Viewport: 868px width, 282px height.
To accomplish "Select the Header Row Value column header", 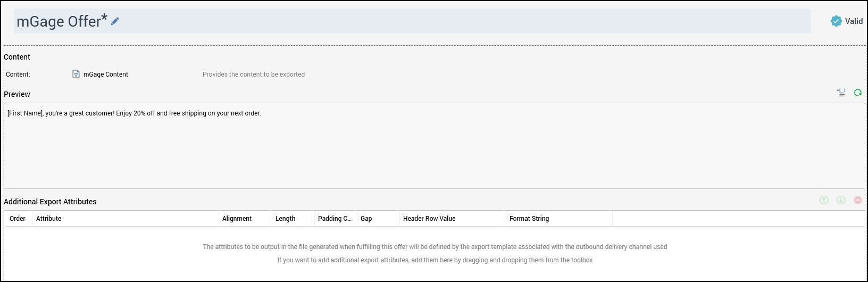I will [x=429, y=219].
